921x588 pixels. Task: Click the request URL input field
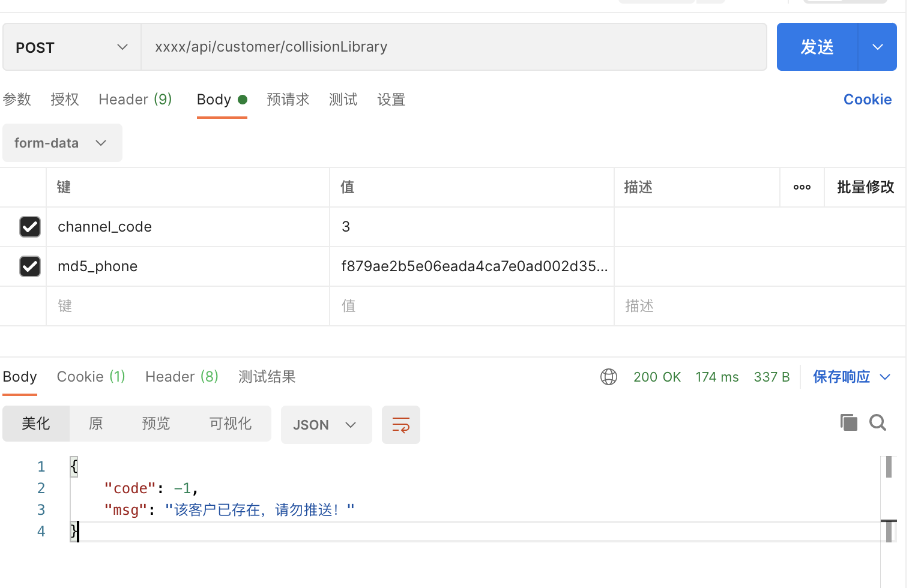tap(453, 47)
